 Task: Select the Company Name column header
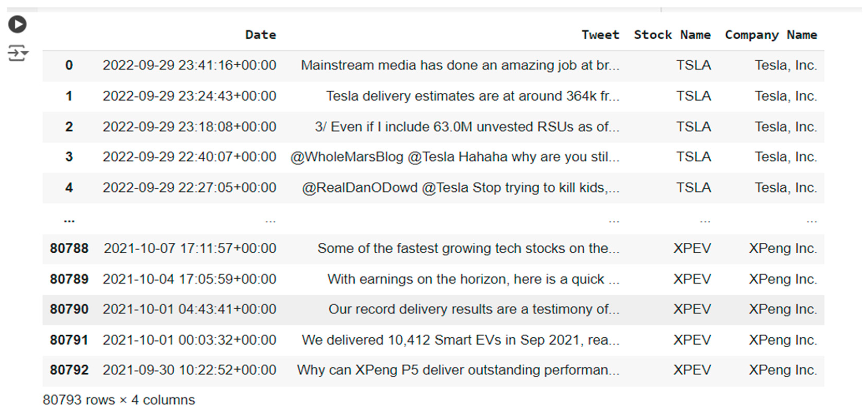pyautogui.click(x=771, y=35)
